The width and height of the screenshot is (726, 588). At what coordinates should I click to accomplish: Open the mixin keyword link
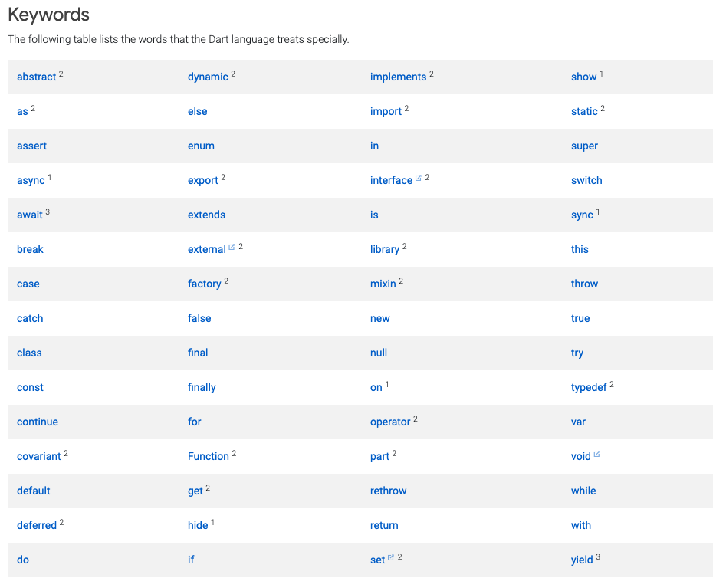(x=383, y=284)
